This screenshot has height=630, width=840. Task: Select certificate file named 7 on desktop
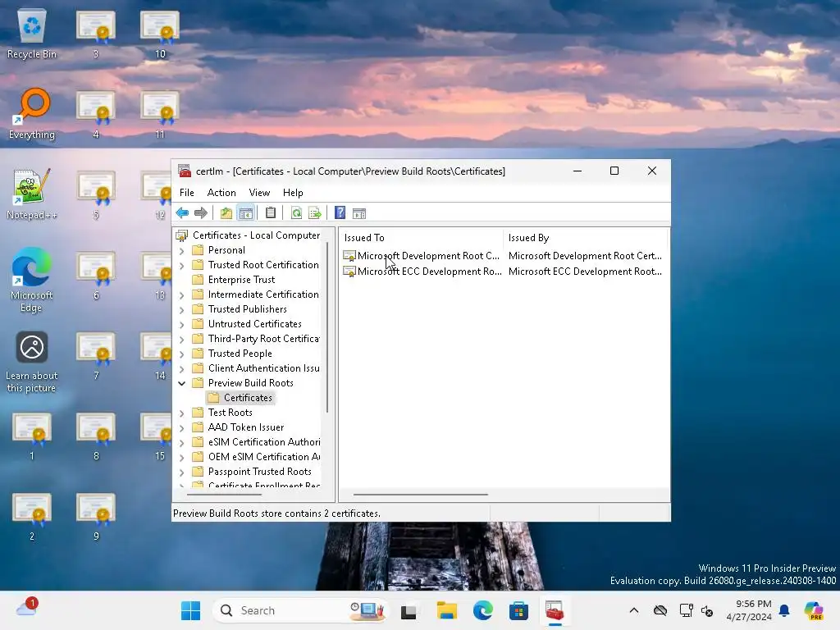coord(96,354)
